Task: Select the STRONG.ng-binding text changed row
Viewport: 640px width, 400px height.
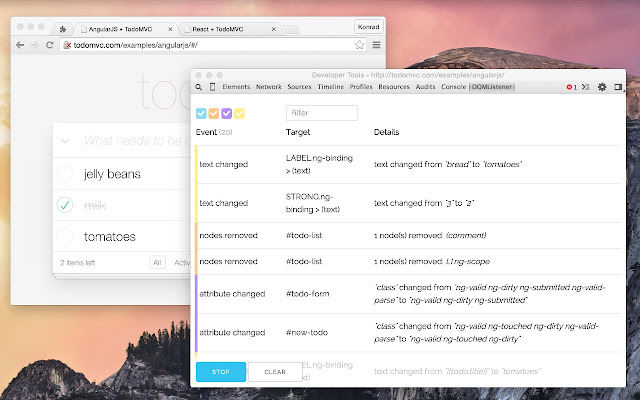Action: [409, 203]
